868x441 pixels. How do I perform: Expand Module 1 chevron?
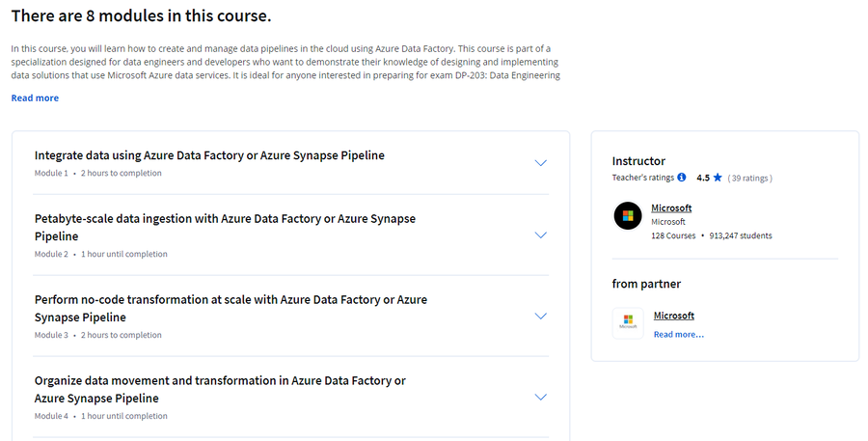click(540, 163)
